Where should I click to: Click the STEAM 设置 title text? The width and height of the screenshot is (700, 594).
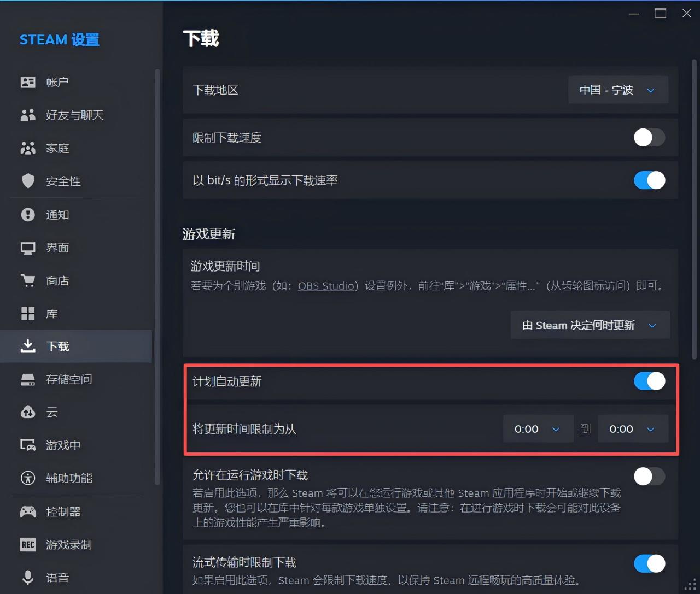(60, 40)
